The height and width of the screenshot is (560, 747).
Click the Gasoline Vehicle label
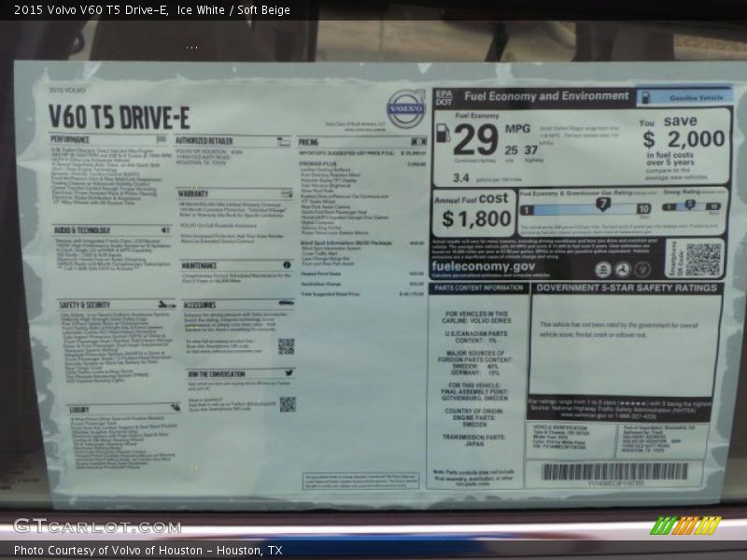coord(696,98)
